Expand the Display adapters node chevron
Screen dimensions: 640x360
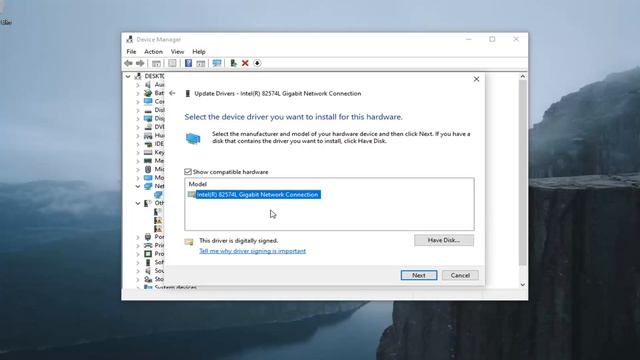[x=138, y=119]
